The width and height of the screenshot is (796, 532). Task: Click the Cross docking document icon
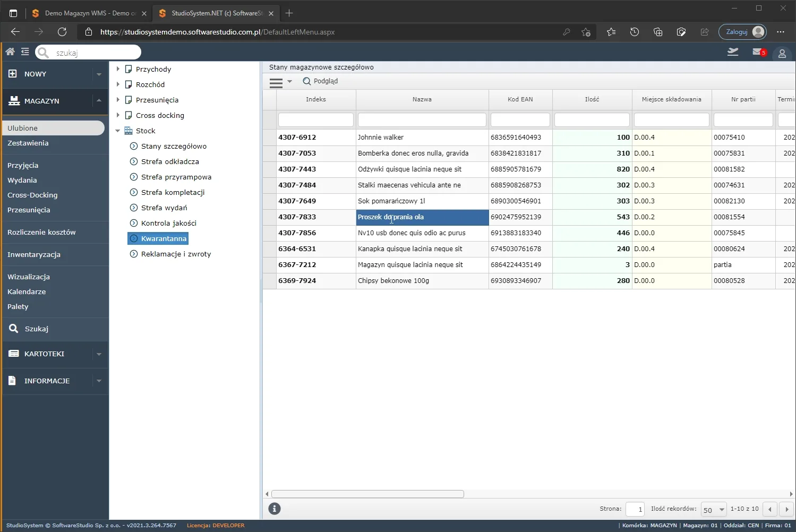[x=129, y=115]
